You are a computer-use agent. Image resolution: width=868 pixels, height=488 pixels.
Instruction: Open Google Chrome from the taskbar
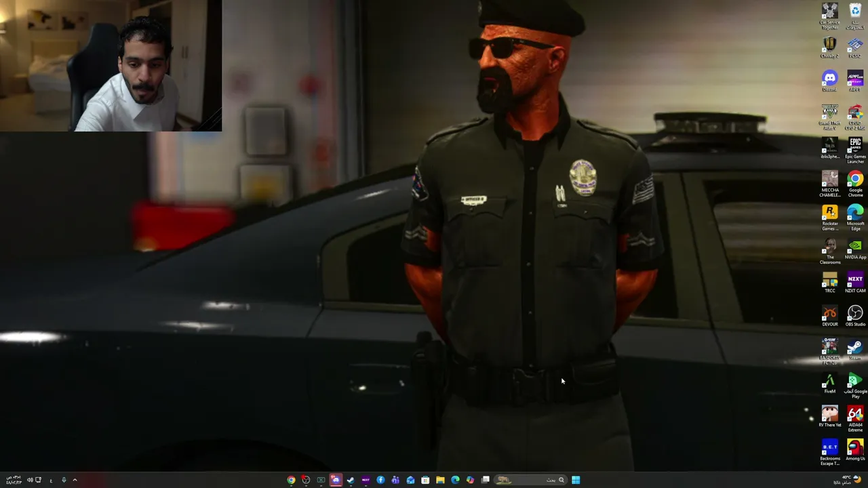[291, 480]
